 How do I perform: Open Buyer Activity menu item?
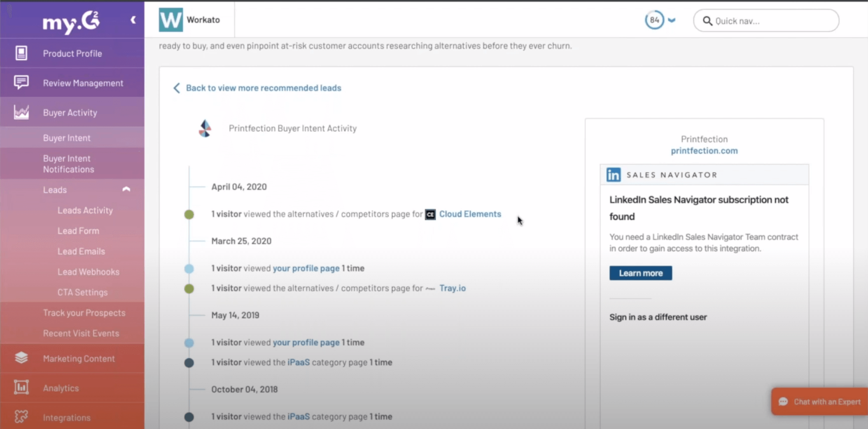coord(72,112)
